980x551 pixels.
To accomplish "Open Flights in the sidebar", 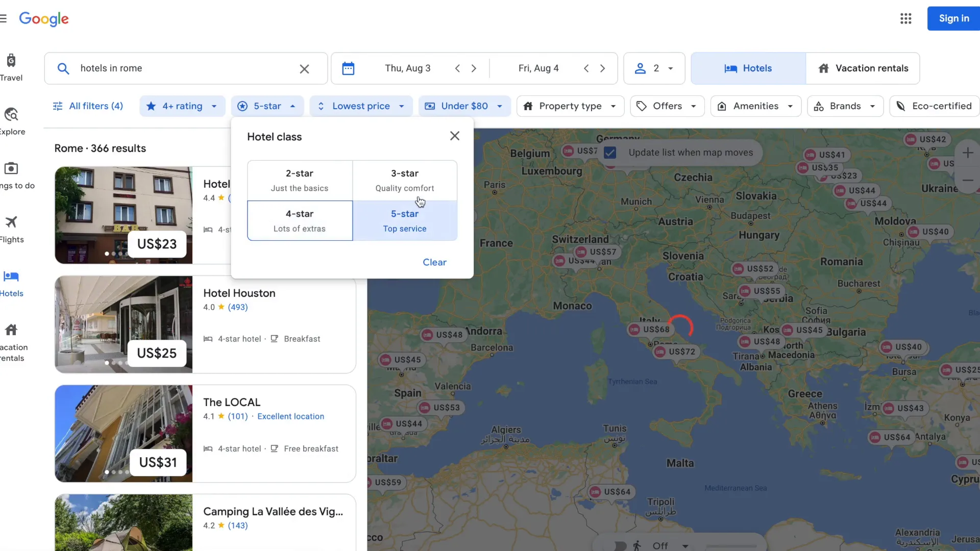I will point(12,230).
